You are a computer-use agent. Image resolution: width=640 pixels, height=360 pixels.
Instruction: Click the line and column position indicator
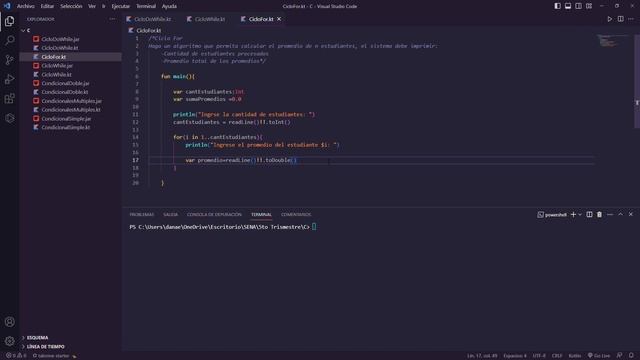482,356
